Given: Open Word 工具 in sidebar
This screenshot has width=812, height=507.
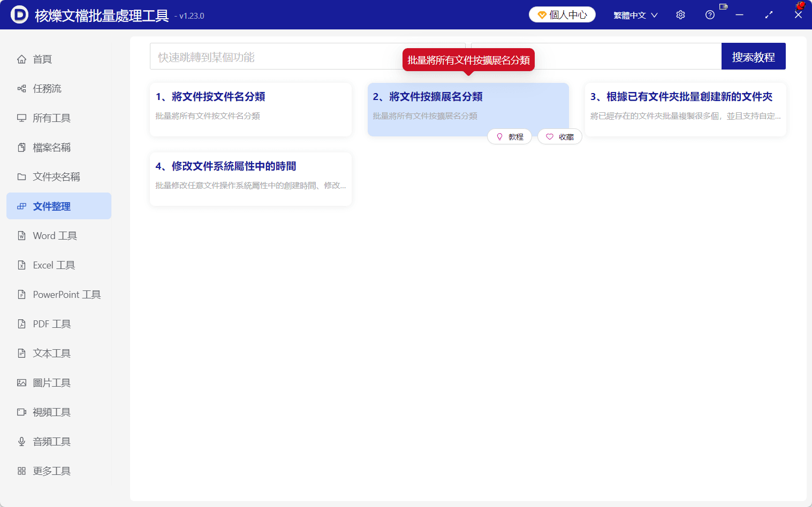Looking at the screenshot, I should (59, 236).
